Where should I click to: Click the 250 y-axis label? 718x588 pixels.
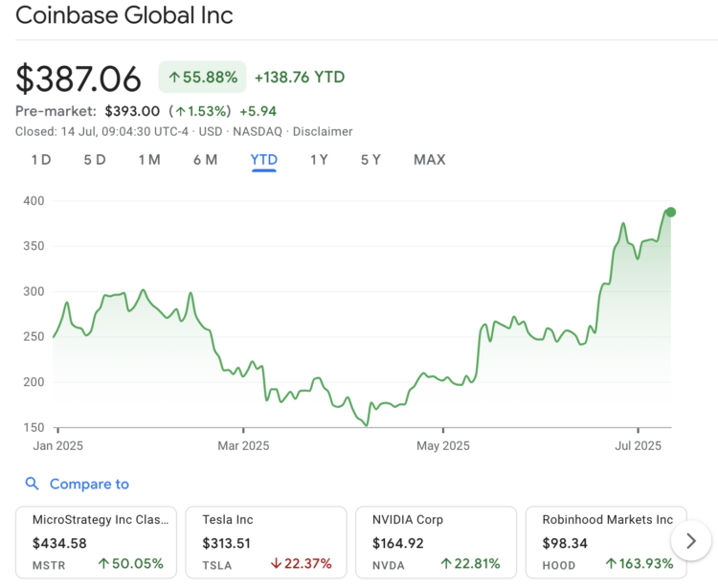point(34,336)
